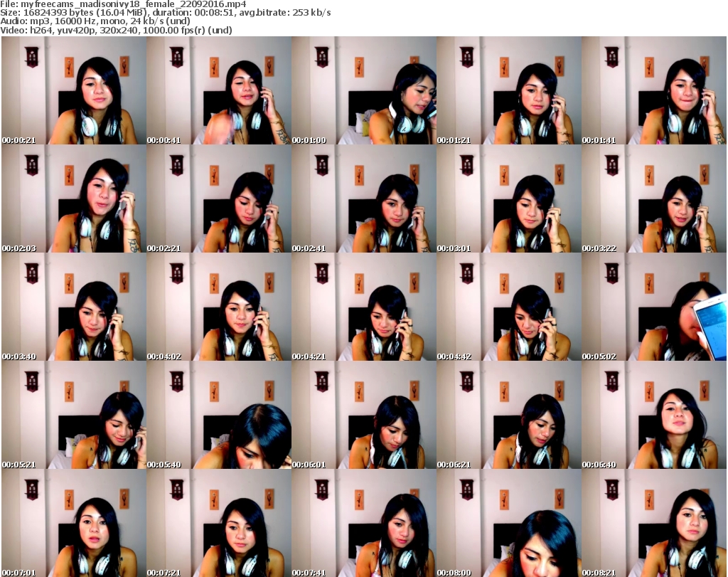Open the phone-screen frame stamped 00:05:02
This screenshot has height=577, width=728.
[654, 307]
